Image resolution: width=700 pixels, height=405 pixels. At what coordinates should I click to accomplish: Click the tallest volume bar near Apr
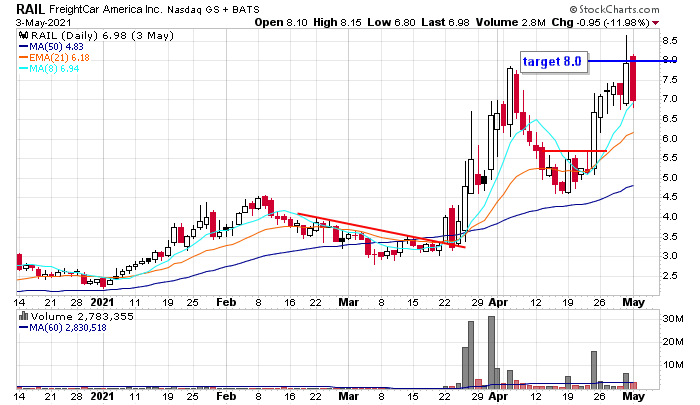(492, 352)
